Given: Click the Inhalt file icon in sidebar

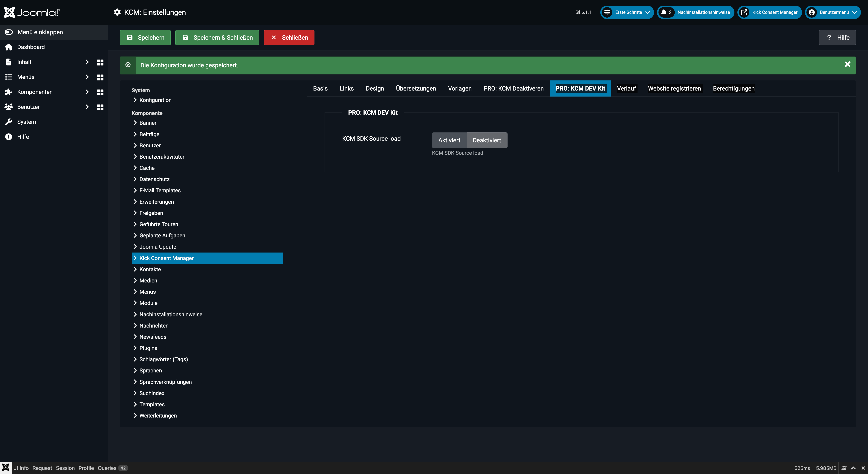Looking at the screenshot, I should (9, 62).
